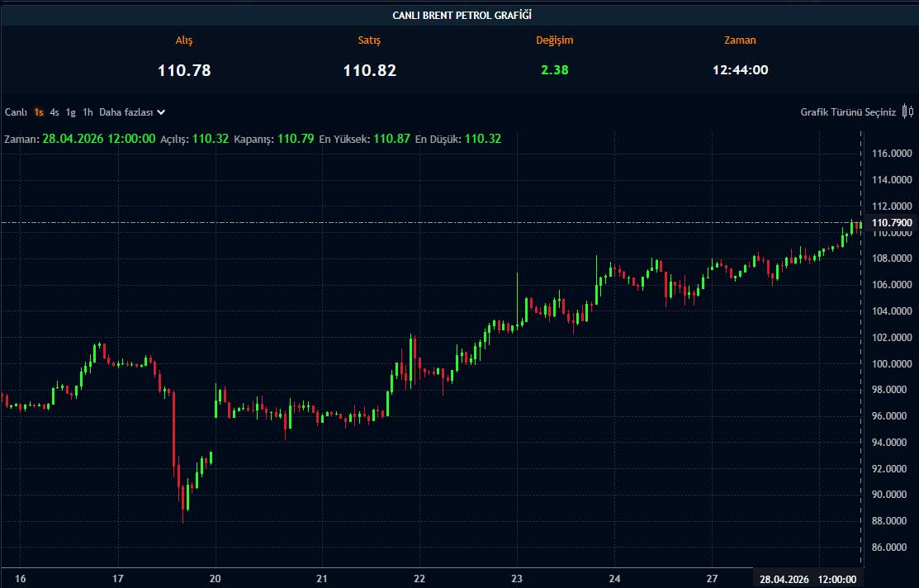Click the 116.0000 label on the price axis
The image size is (919, 588).
pos(892,154)
